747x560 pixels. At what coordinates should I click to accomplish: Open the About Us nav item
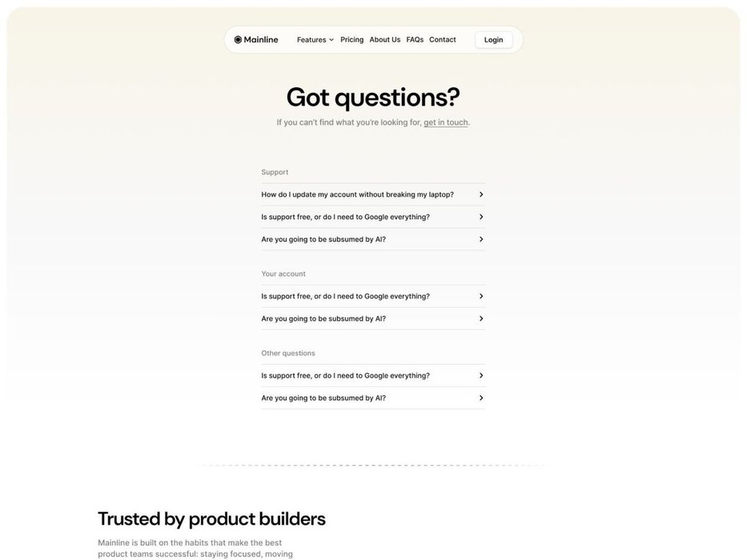pyautogui.click(x=384, y=40)
